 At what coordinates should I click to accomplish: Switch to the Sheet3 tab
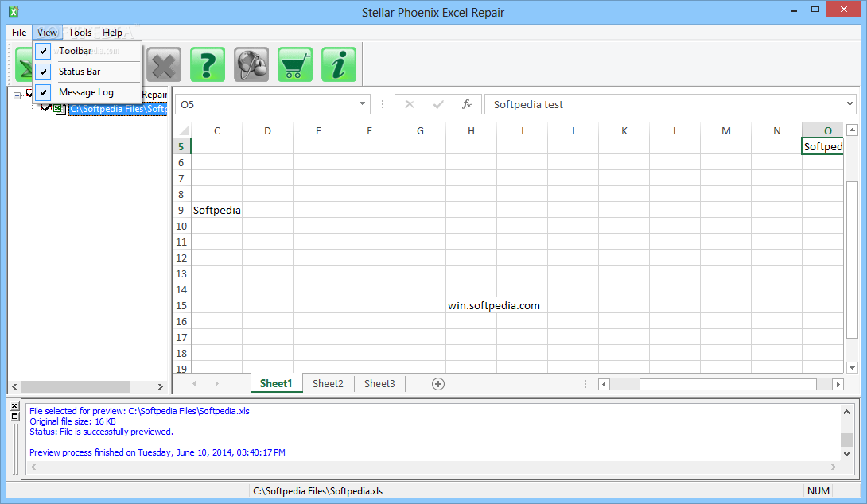coord(380,383)
